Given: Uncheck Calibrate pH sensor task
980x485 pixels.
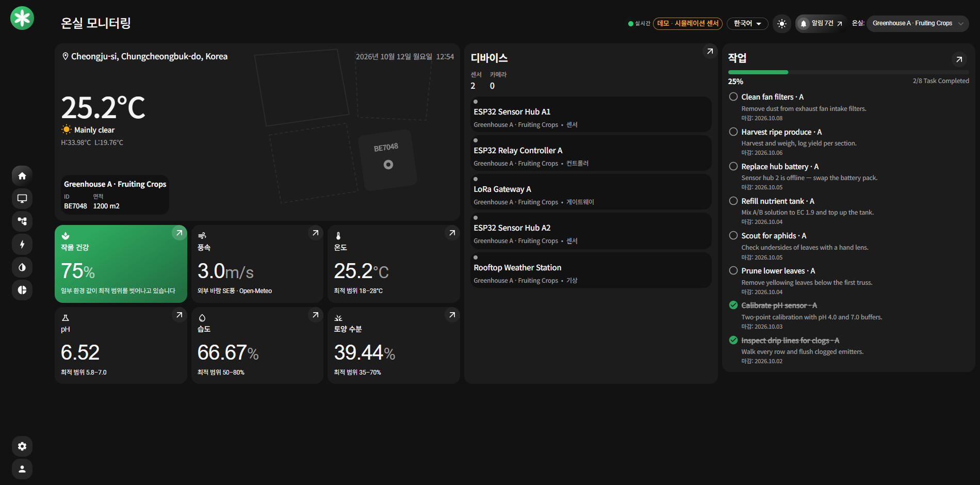Looking at the screenshot, I should (x=733, y=305).
